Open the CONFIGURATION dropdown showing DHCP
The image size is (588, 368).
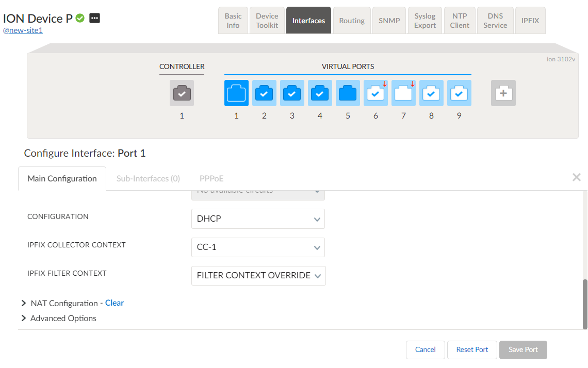click(258, 219)
